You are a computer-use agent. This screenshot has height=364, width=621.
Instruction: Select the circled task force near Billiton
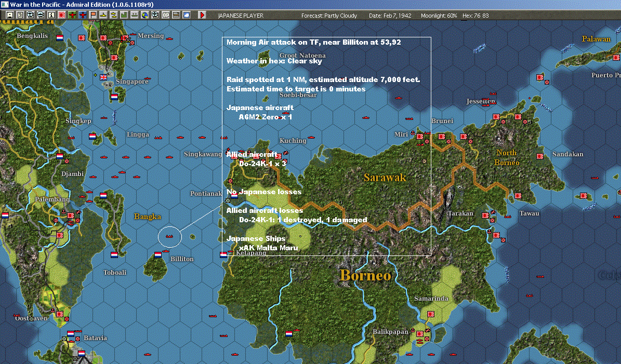point(169,236)
